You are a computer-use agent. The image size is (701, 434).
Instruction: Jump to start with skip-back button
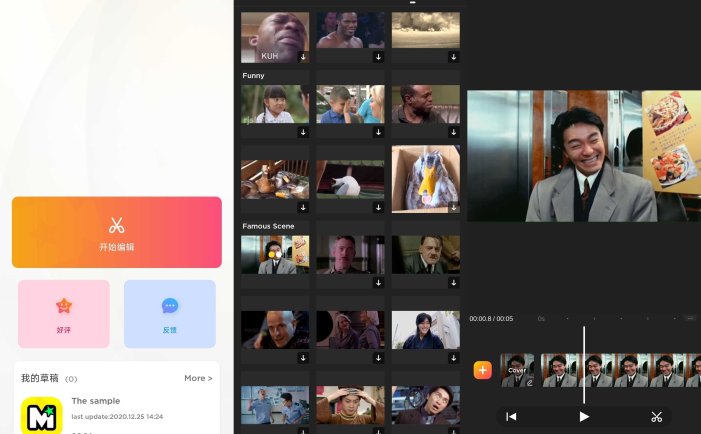coord(511,417)
